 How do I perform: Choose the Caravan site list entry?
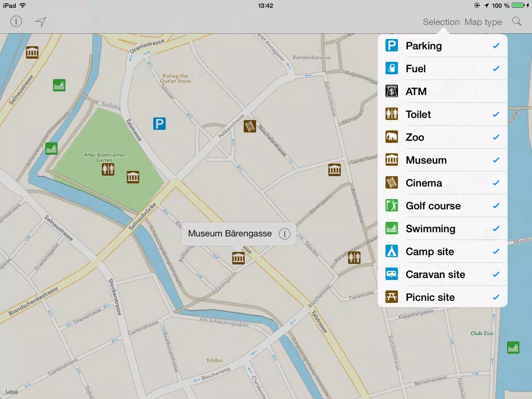pyautogui.click(x=442, y=274)
